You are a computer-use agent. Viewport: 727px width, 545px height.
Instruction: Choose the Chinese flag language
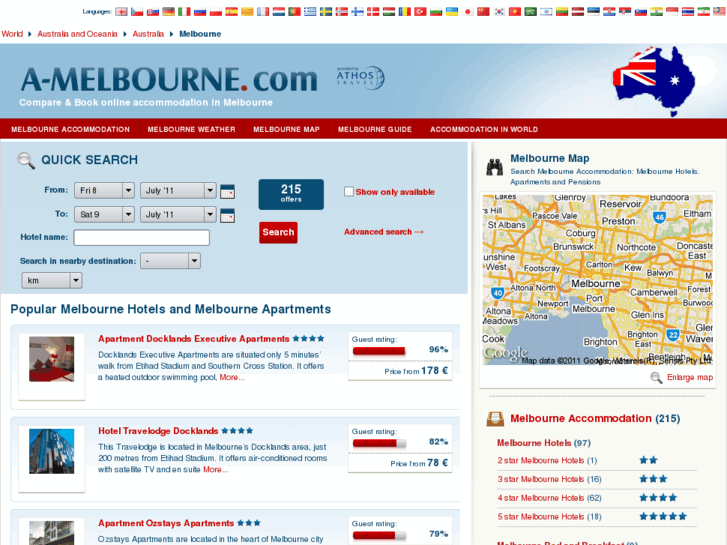[x=484, y=12]
